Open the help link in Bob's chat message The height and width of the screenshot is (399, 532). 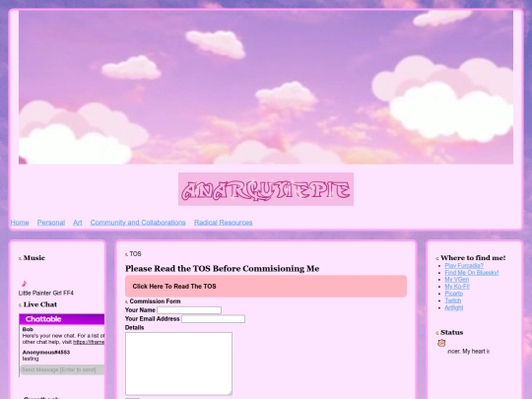(89, 342)
